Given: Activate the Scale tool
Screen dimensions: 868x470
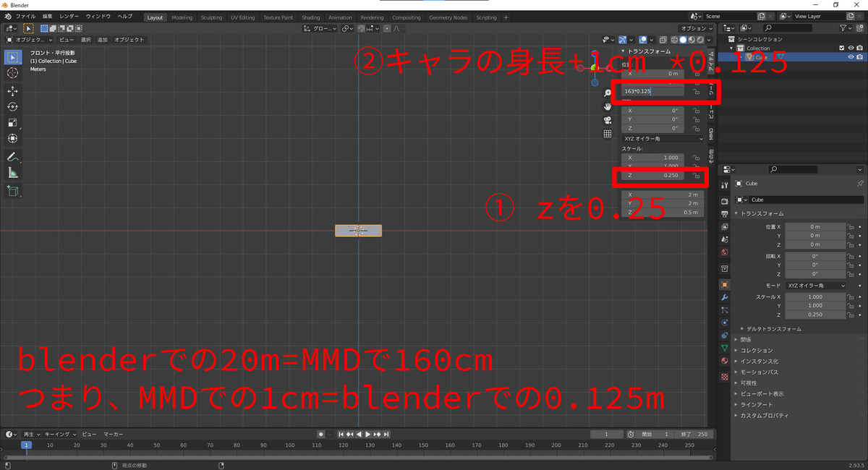Looking at the screenshot, I should point(12,123).
